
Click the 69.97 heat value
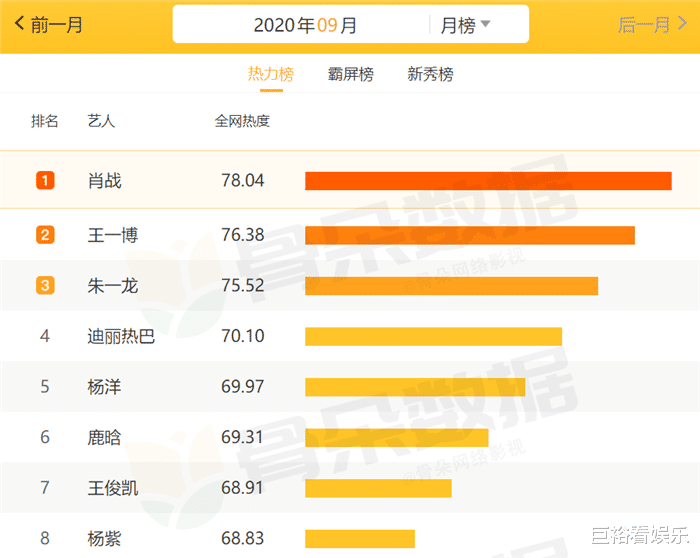pos(243,387)
